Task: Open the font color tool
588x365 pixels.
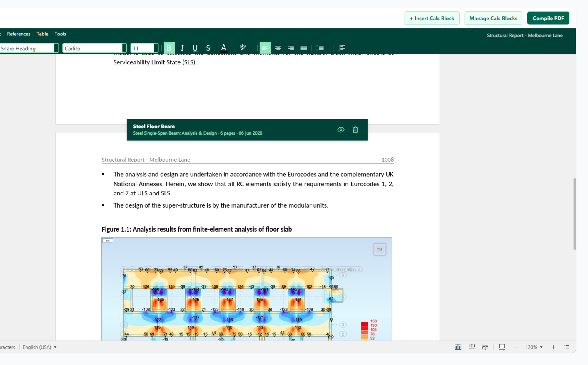Action: 224,48
